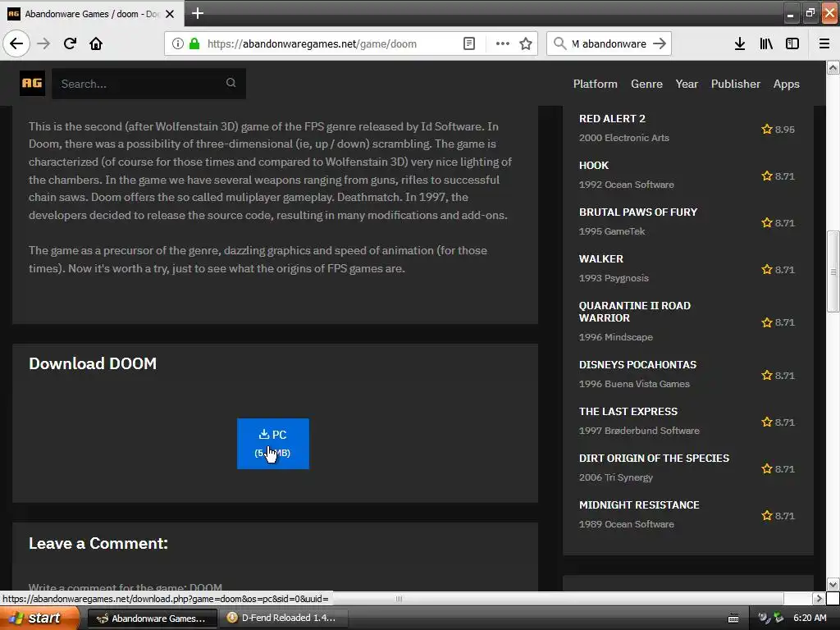Click the 'Leave a Comment:' heading
Screen dimensions: 840x630
coord(98,543)
